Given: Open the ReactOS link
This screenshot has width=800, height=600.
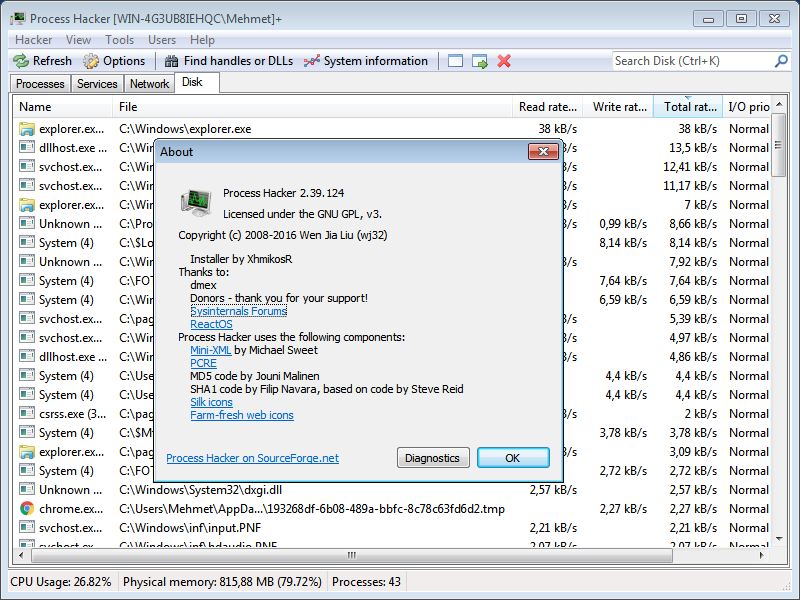Looking at the screenshot, I should pos(211,324).
